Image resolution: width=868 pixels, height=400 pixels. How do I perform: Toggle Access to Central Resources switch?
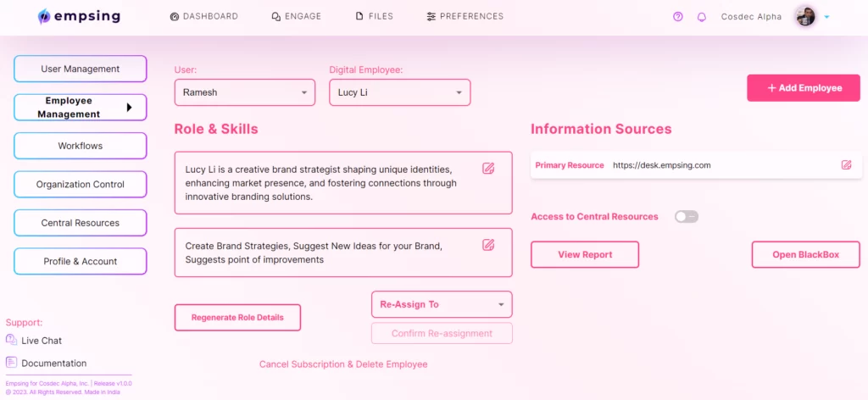coord(687,216)
